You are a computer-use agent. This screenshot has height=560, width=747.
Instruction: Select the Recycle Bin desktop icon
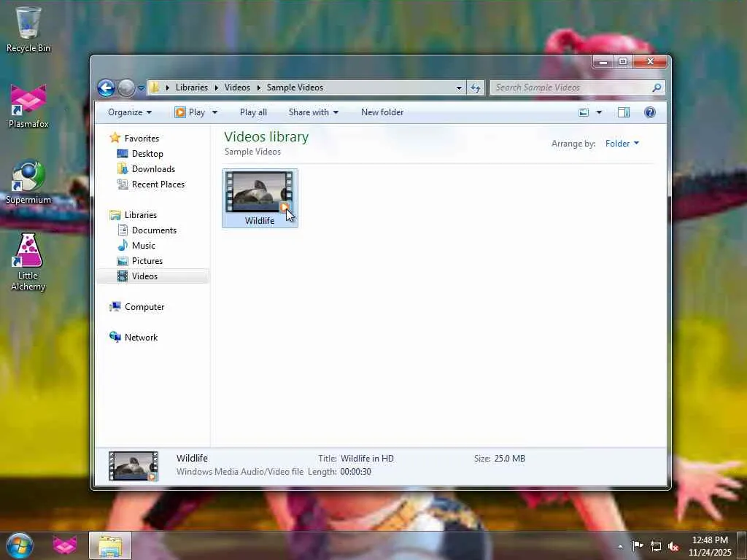28,29
